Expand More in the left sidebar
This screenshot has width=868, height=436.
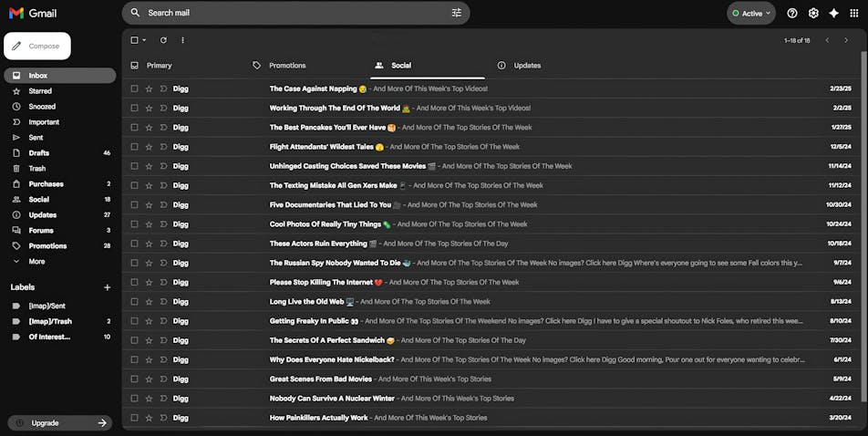pos(36,262)
